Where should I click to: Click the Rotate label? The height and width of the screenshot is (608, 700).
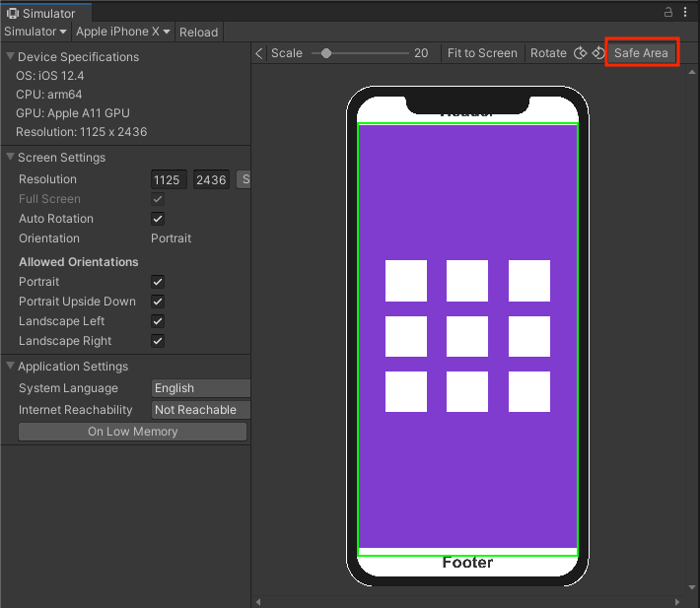pyautogui.click(x=548, y=53)
